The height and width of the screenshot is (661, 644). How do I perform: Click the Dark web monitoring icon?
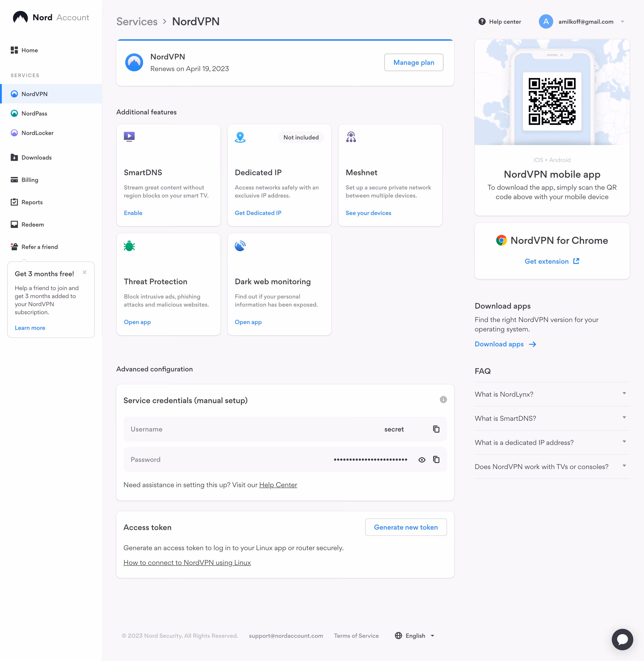coord(240,246)
